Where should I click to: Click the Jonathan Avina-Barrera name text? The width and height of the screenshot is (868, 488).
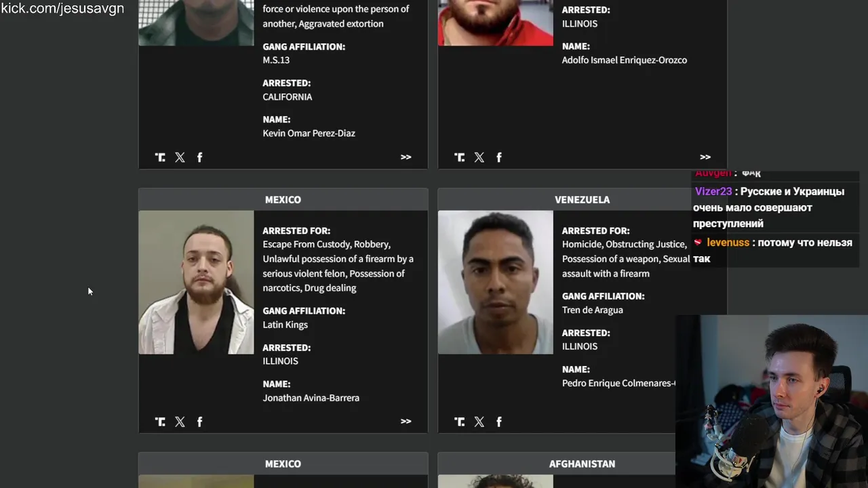[x=311, y=398]
